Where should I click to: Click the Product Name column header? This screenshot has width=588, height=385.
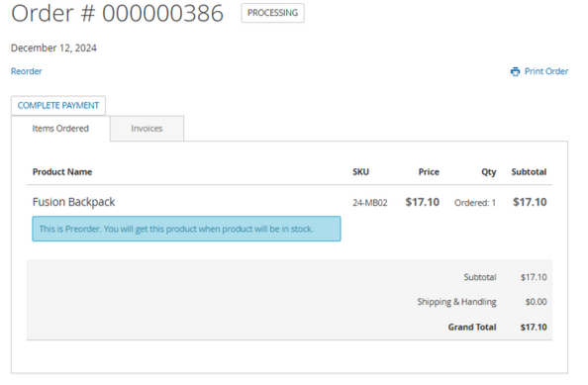pos(62,172)
